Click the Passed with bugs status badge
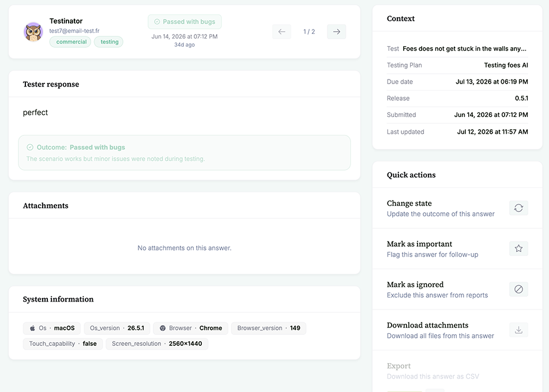Viewport: 549px width, 392px height. [185, 22]
